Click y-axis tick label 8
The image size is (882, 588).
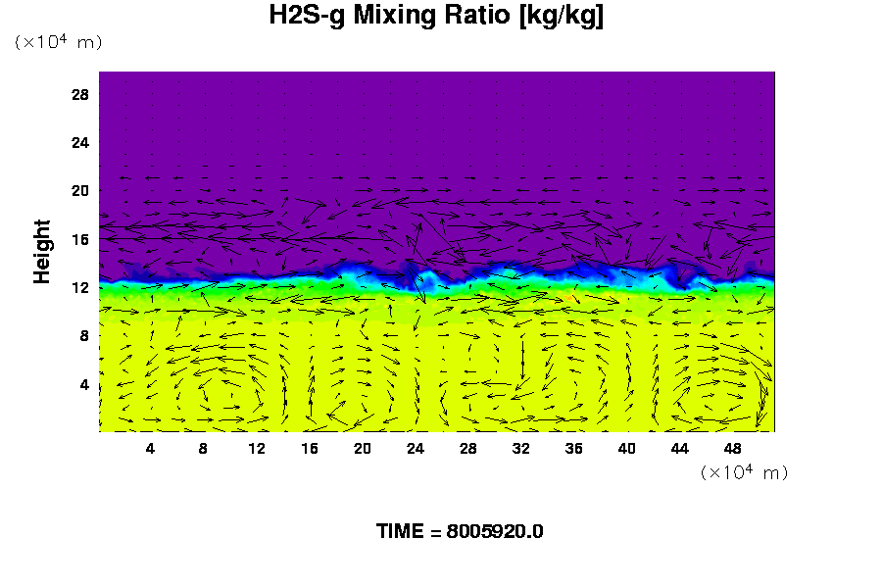pyautogui.click(x=84, y=335)
